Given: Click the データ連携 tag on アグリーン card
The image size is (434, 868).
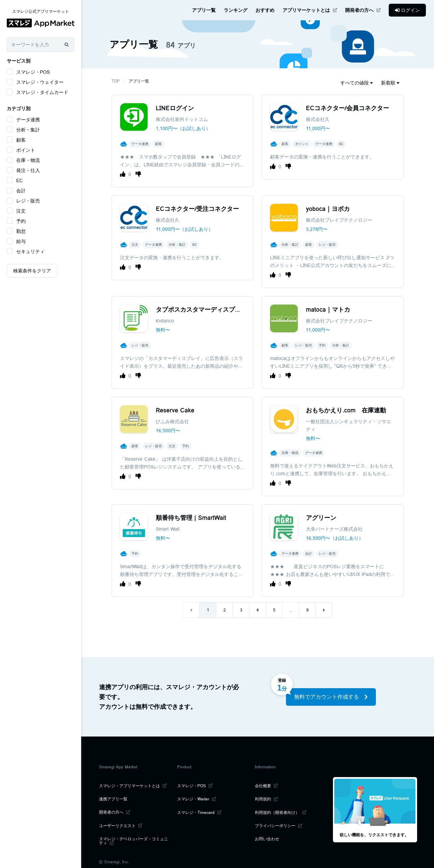Looking at the screenshot, I should coord(290,554).
